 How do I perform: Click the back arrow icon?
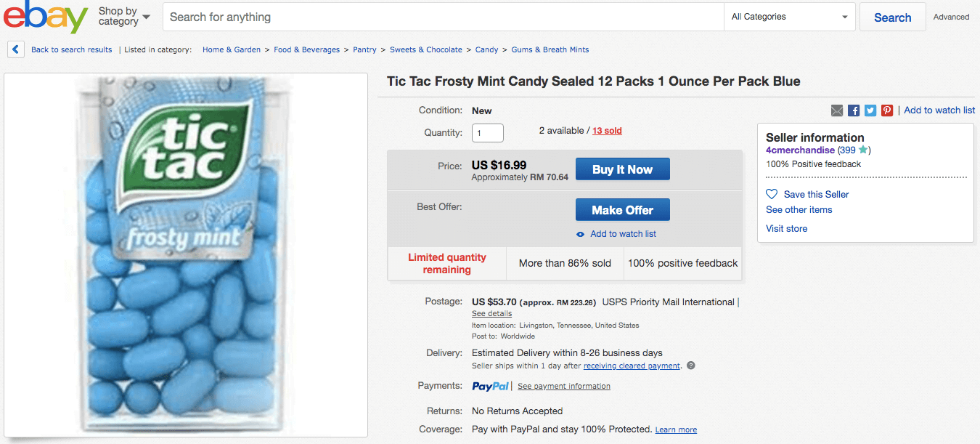pyautogui.click(x=16, y=49)
